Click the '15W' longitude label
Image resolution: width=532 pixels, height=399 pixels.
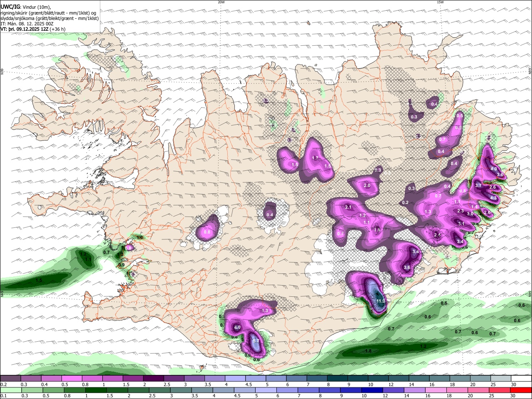click(440, 2)
